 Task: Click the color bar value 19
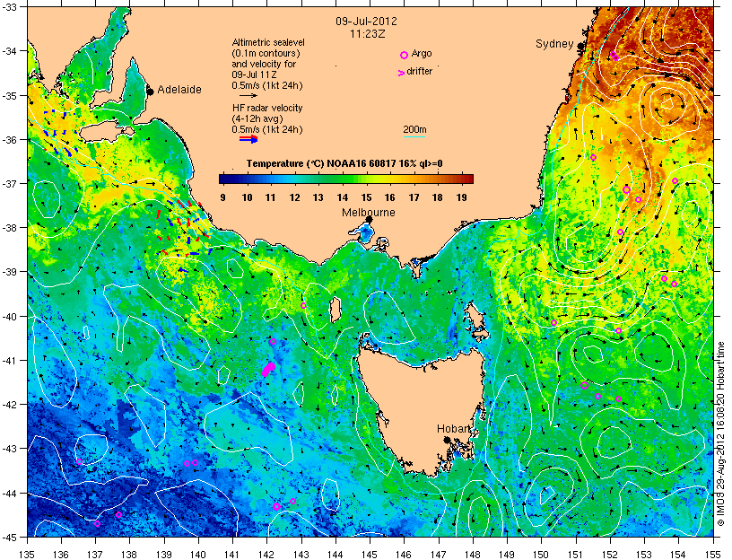pyautogui.click(x=461, y=197)
